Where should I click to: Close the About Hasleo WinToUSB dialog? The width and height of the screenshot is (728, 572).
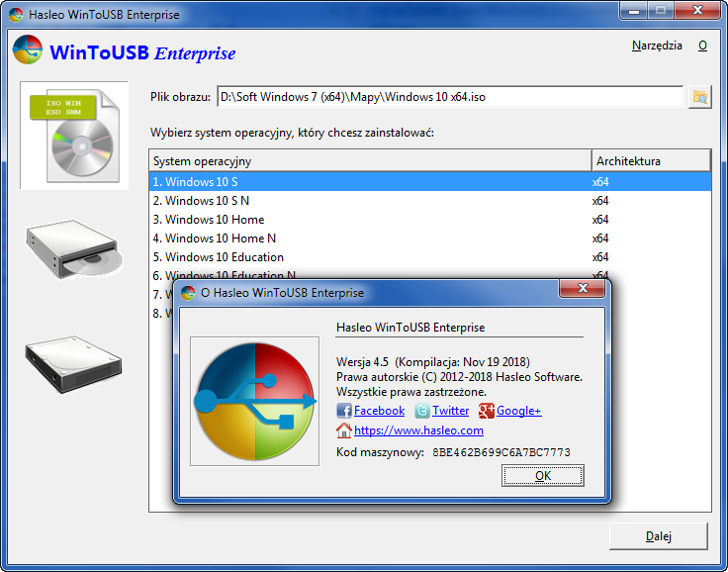pyautogui.click(x=583, y=288)
